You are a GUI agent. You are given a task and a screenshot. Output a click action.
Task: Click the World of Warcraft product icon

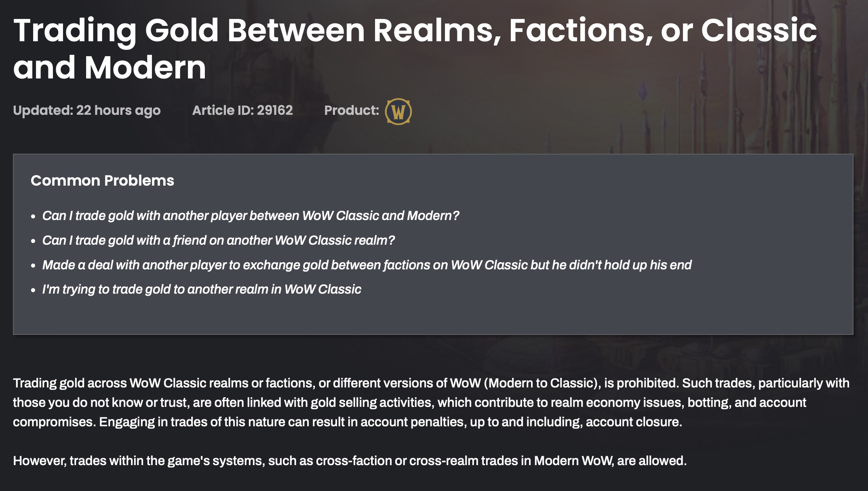point(398,111)
